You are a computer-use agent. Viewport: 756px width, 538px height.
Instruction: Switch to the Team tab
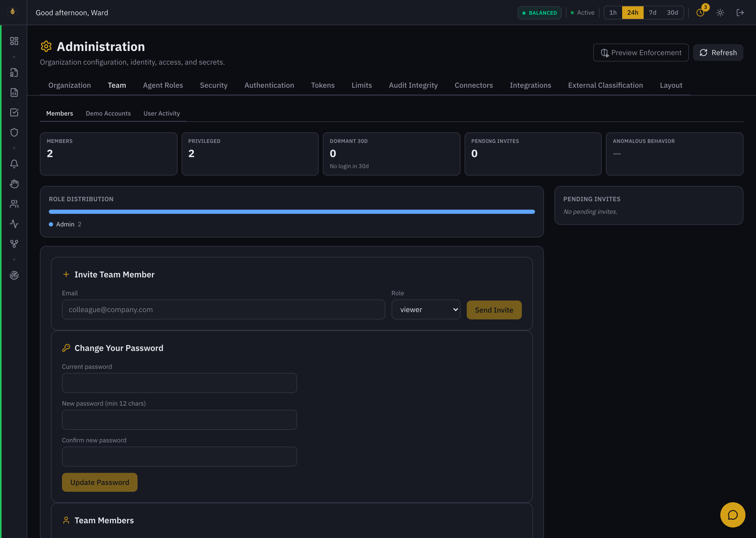[117, 85]
